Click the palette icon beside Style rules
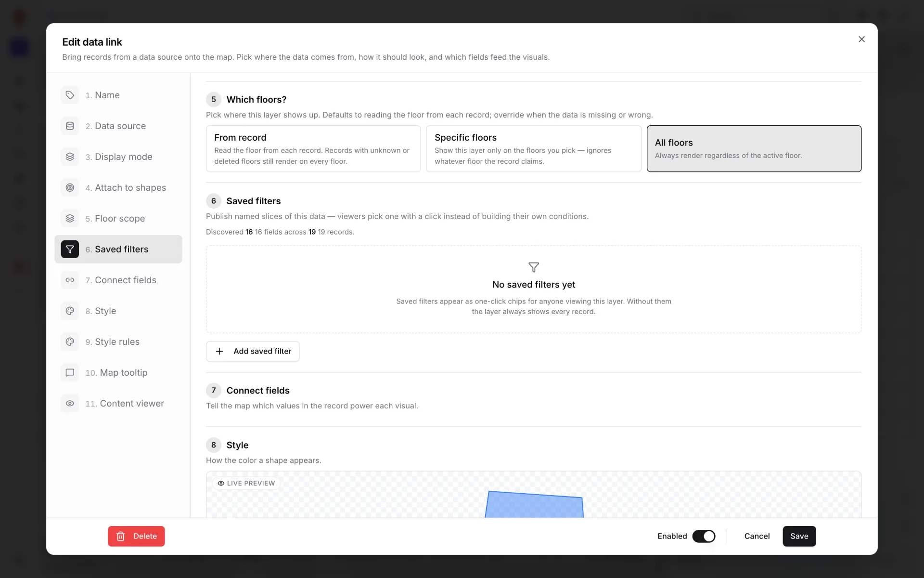 point(70,342)
